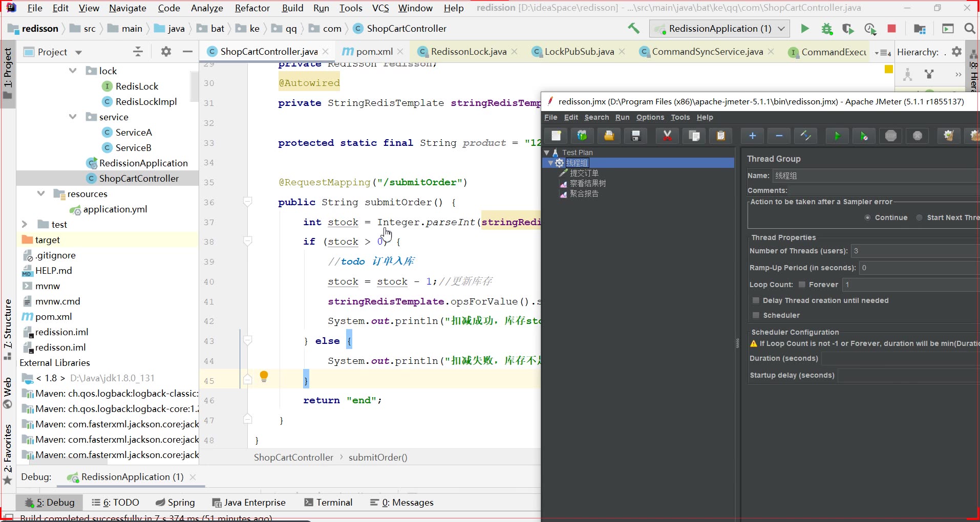This screenshot has height=522, width=980.
Task: Click the Build project hammer icon
Action: pos(633,29)
